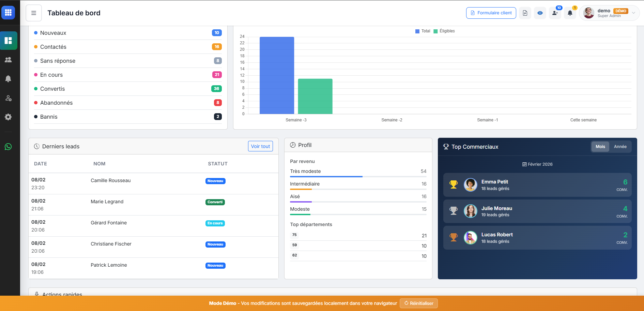The image size is (644, 311).
Task: Click Voir tout in Derniers leads
Action: [260, 146]
